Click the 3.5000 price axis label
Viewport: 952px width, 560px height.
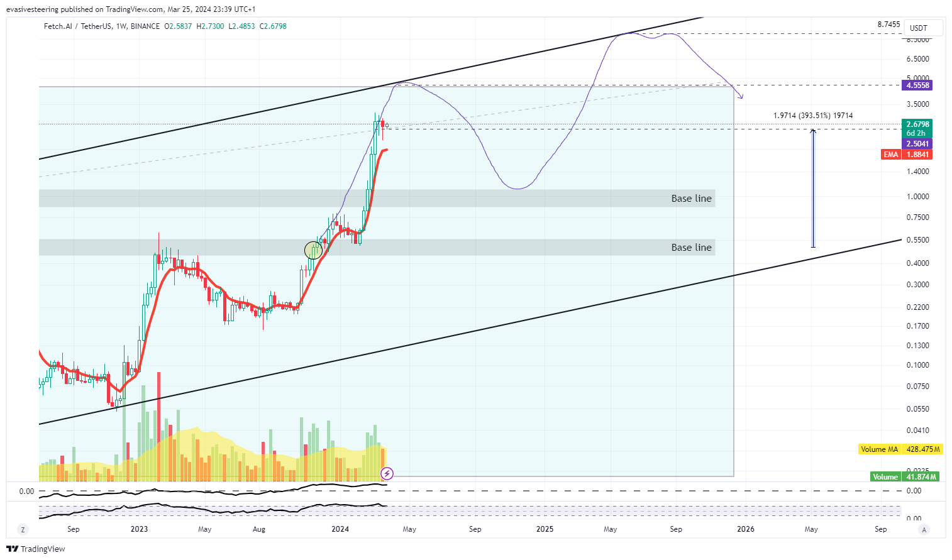tap(917, 104)
